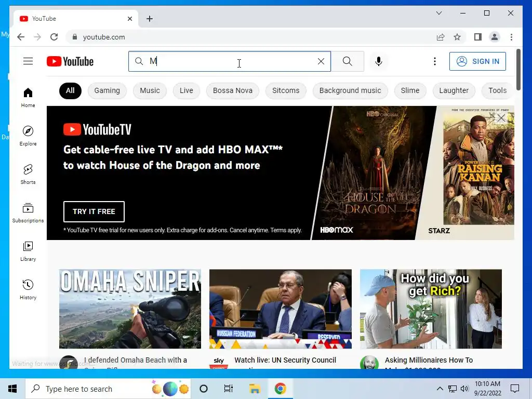Image resolution: width=532 pixels, height=399 pixels.
Task: Select the Live filter chip
Action: (187, 90)
